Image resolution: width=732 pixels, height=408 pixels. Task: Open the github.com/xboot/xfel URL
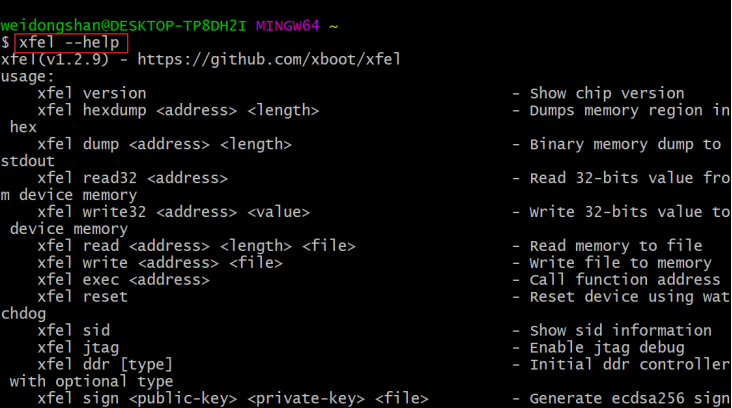click(x=269, y=59)
